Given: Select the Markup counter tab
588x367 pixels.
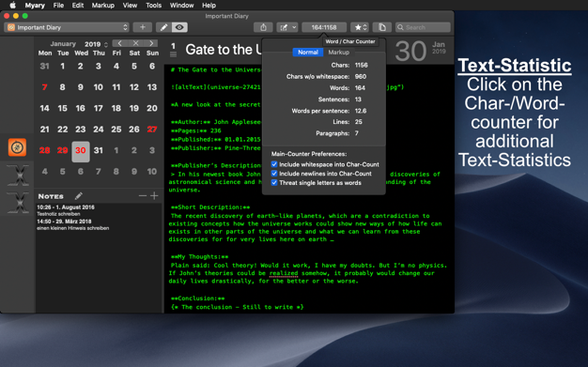Looking at the screenshot, I should coord(339,53).
